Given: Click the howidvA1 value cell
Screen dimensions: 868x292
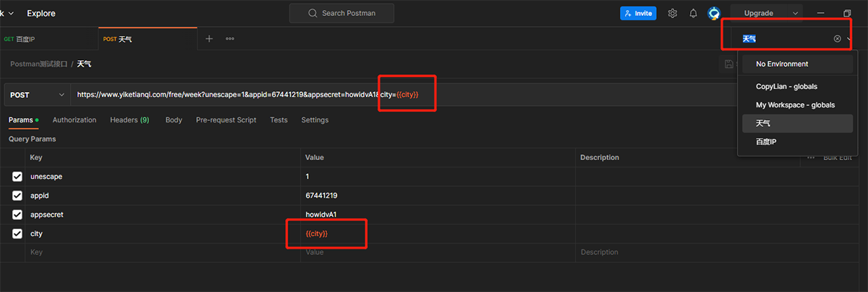Looking at the screenshot, I should click(x=438, y=214).
